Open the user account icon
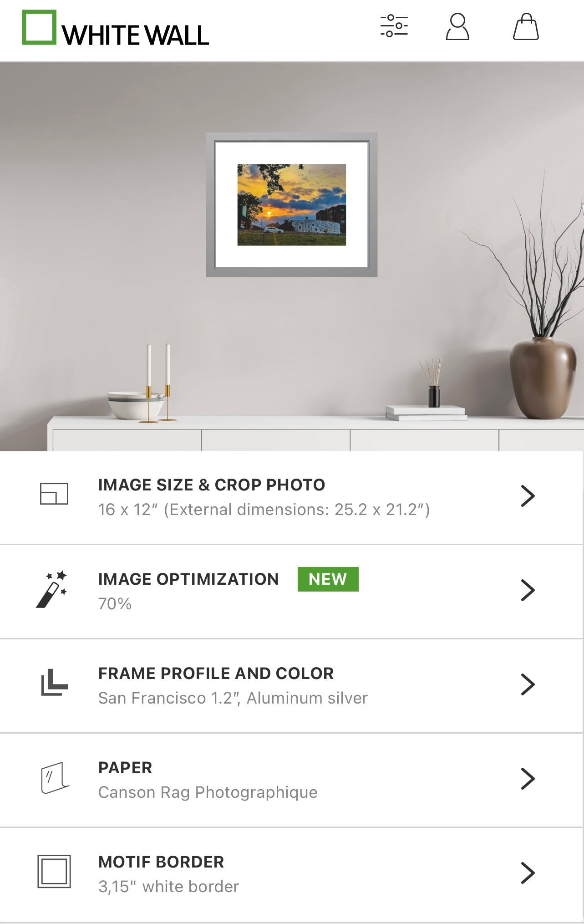Viewport: 584px width, 924px height. click(x=457, y=26)
